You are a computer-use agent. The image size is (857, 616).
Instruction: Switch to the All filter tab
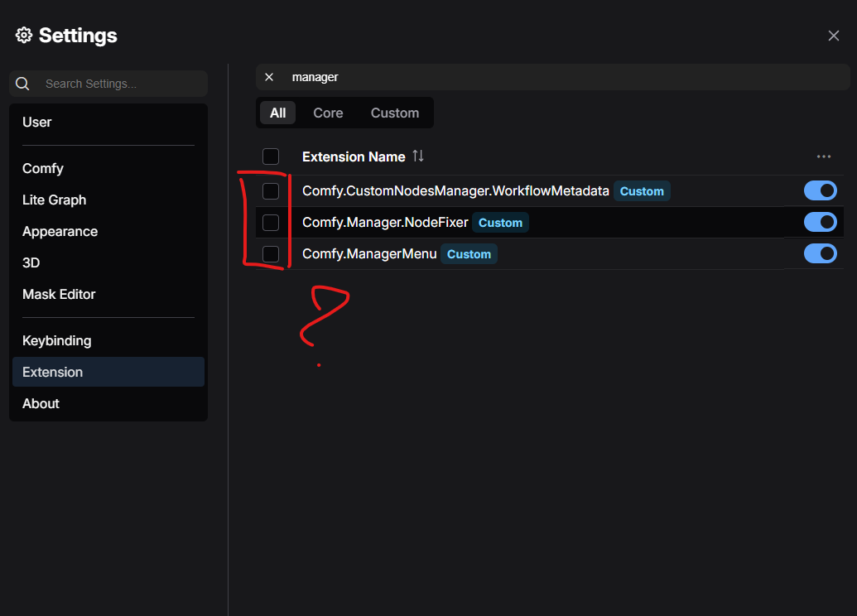point(277,113)
